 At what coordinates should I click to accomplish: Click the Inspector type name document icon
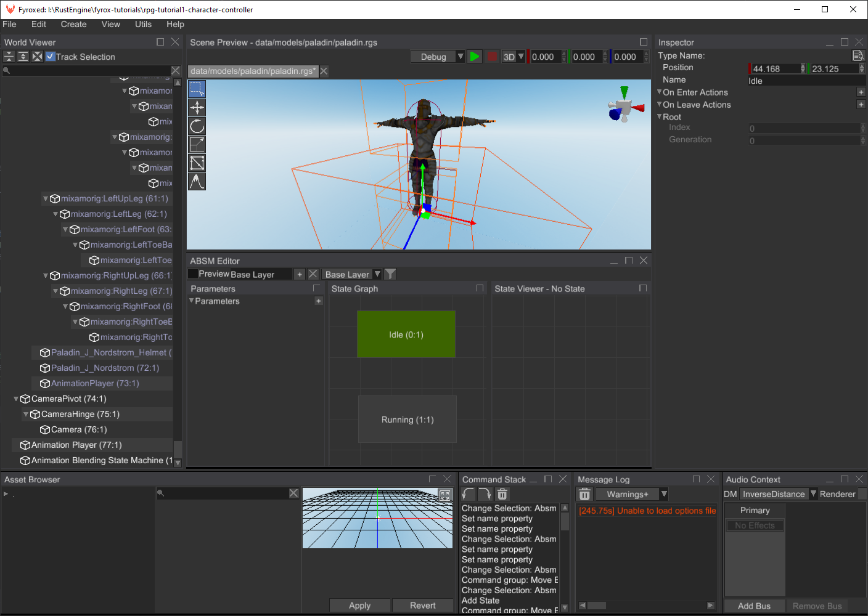(858, 55)
